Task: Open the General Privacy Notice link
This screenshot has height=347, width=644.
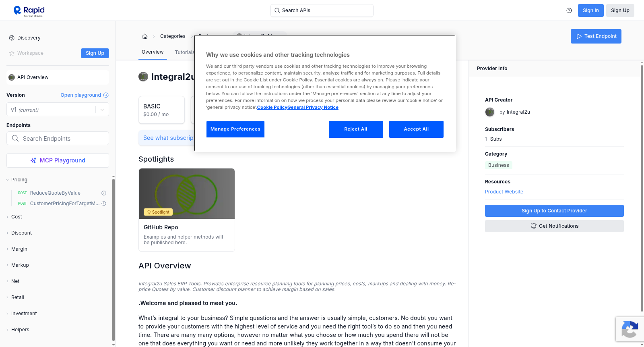Action: tap(313, 107)
